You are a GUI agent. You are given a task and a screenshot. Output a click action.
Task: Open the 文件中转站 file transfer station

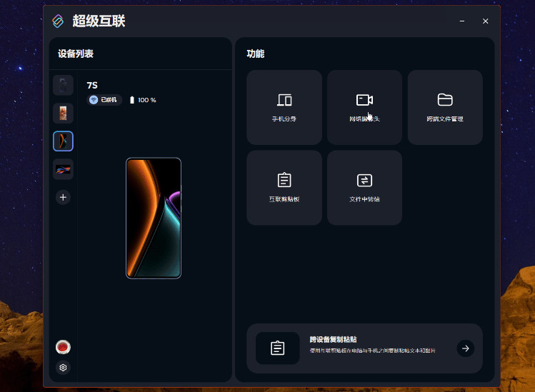tap(364, 188)
